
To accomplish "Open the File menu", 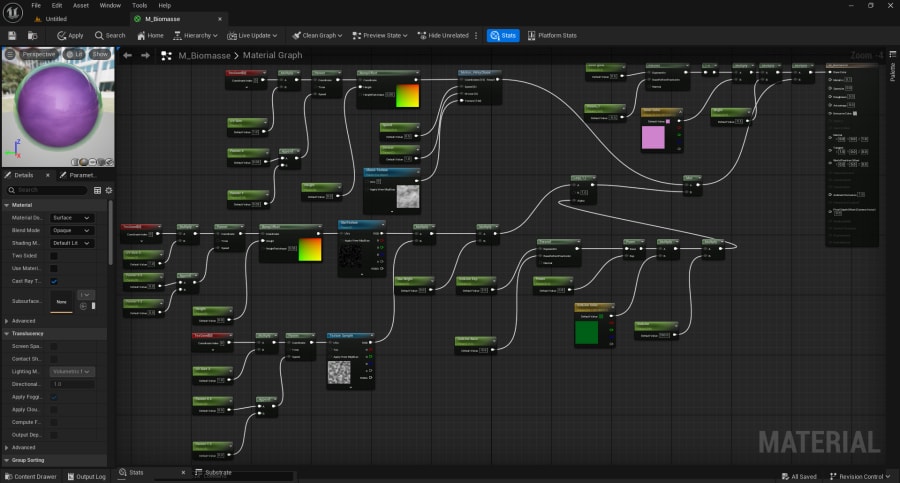I will tap(36, 5).
